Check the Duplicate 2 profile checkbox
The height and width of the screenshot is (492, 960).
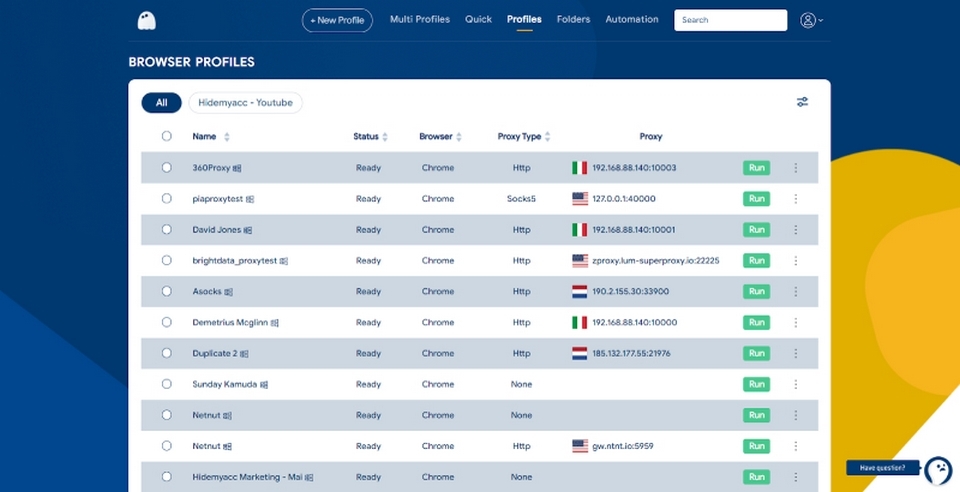(x=167, y=353)
